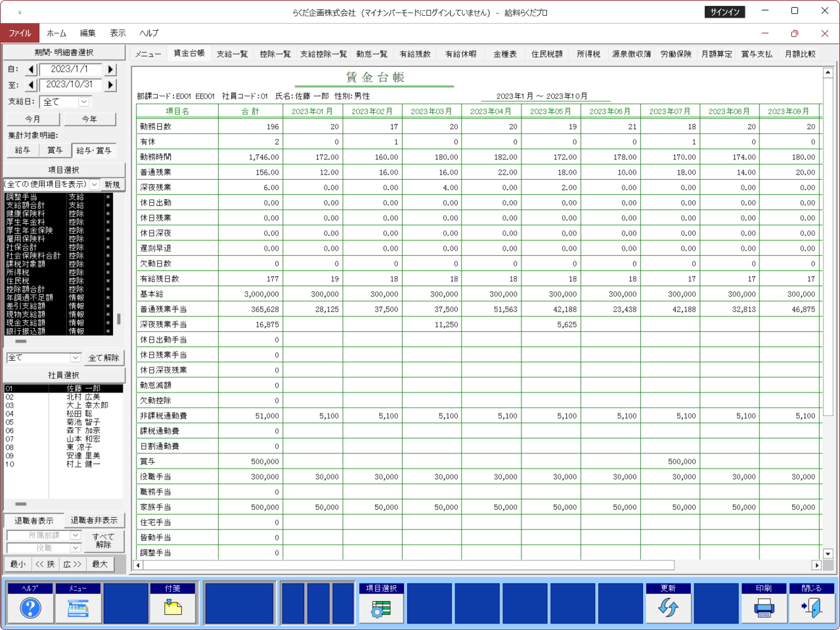Switch to the 勤怠一覧 tab

click(372, 54)
